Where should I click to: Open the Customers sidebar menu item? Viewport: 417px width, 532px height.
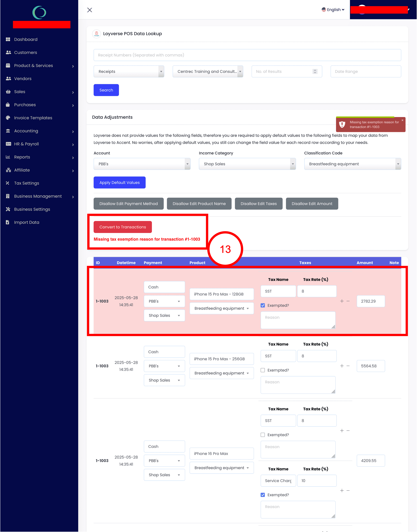point(26,52)
